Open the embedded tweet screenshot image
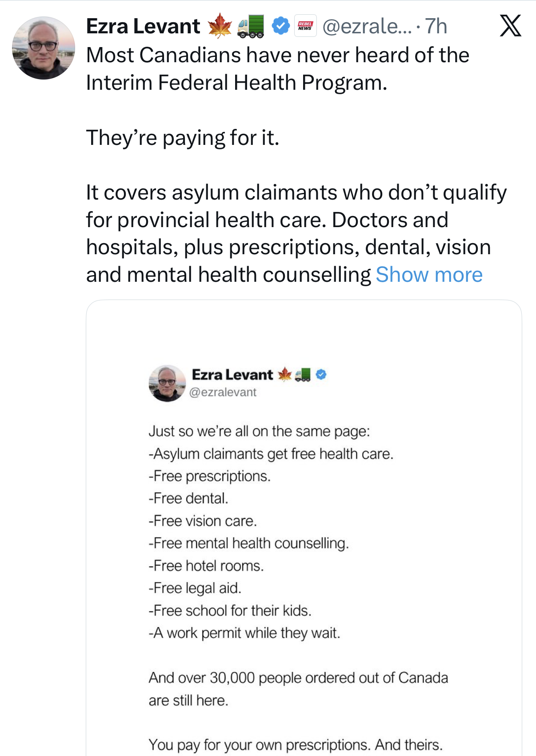 [304, 528]
